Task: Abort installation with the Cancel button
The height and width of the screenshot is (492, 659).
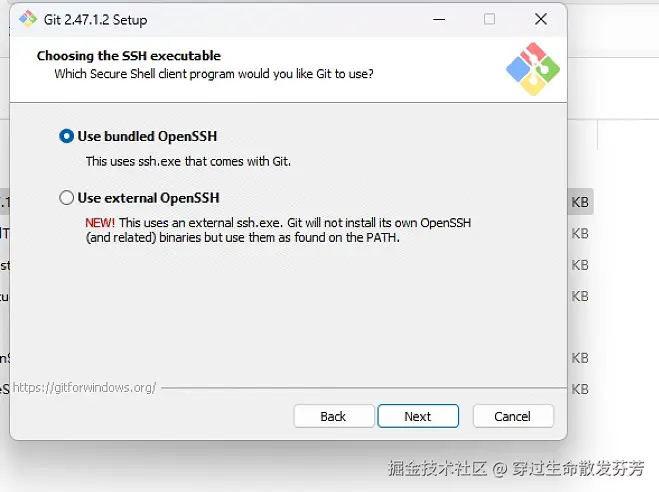Action: click(x=513, y=416)
